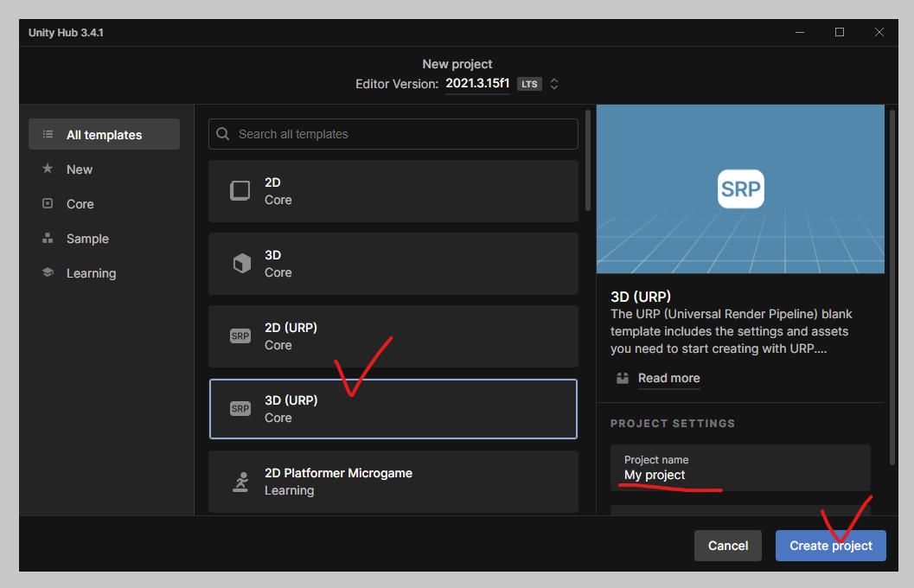Click the editor version 2021.3.15f1
The image size is (914, 588).
477,83
